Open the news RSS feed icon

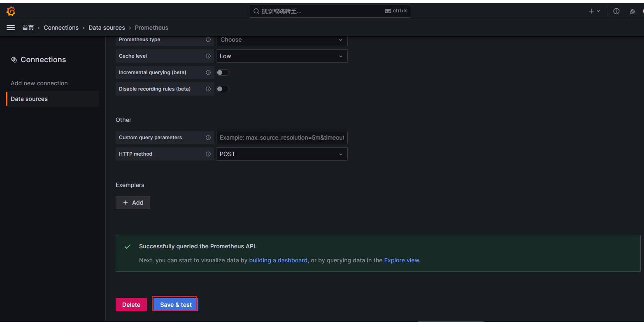pos(632,11)
